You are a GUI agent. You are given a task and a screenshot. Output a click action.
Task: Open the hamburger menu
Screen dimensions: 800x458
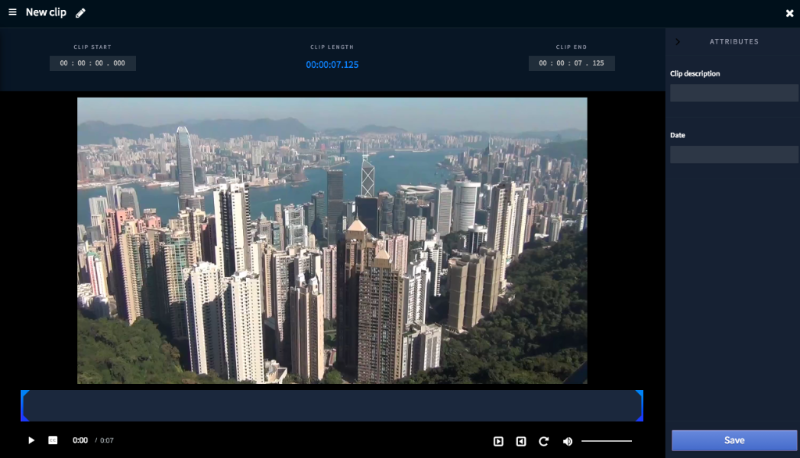point(13,12)
